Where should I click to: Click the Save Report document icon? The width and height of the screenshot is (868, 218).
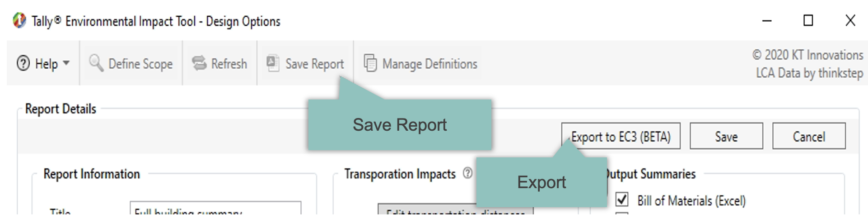click(x=272, y=63)
